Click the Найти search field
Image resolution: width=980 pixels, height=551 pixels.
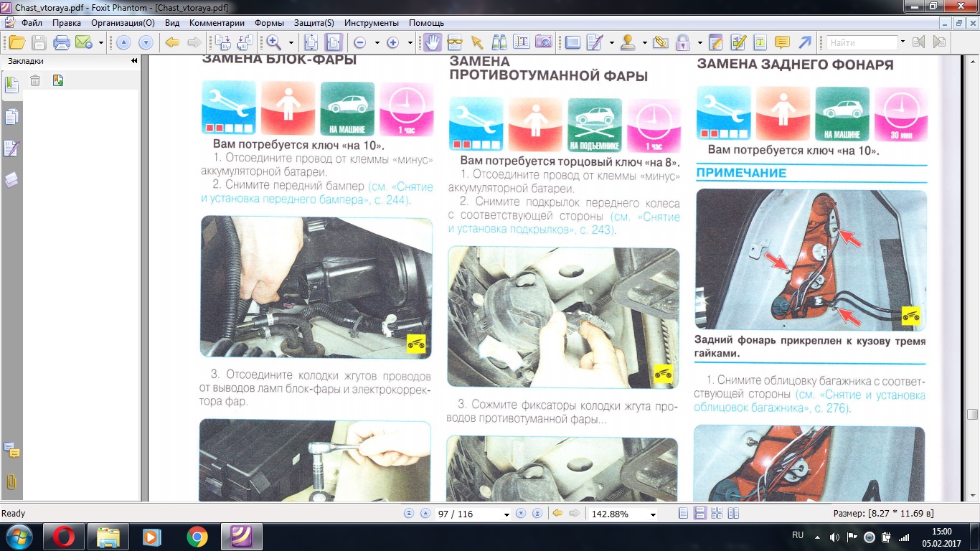pos(862,43)
